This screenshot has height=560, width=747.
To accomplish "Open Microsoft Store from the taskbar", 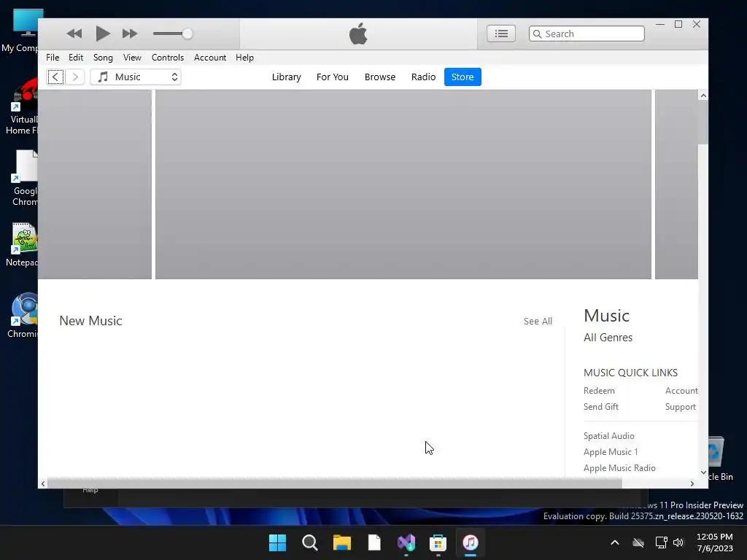I will pos(438,542).
